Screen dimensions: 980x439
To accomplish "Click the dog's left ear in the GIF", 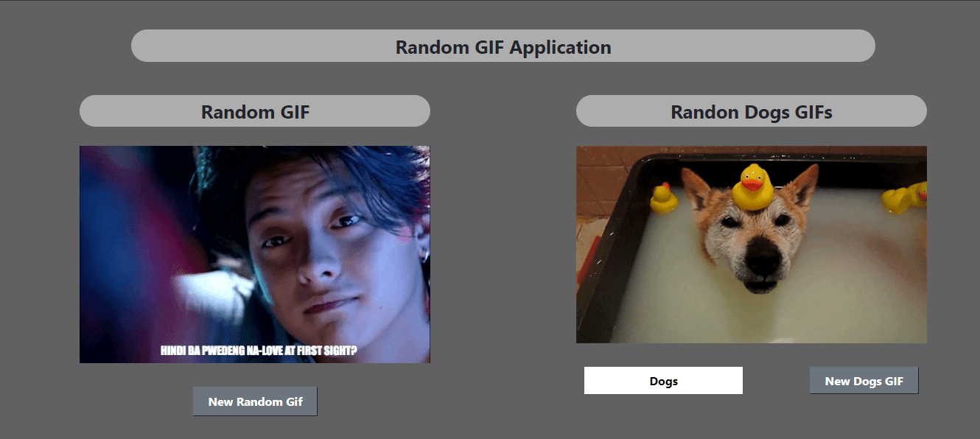I will pos(695,186).
